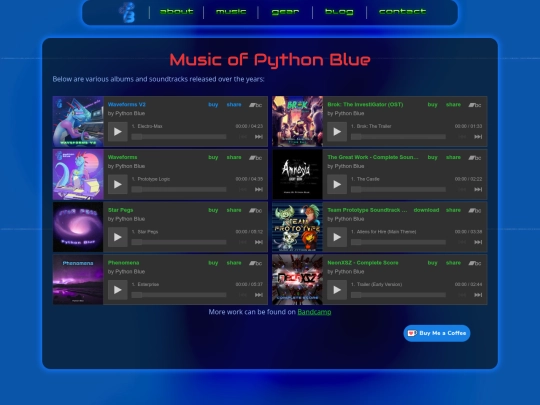Skip to next track in The Great Work

point(478,189)
